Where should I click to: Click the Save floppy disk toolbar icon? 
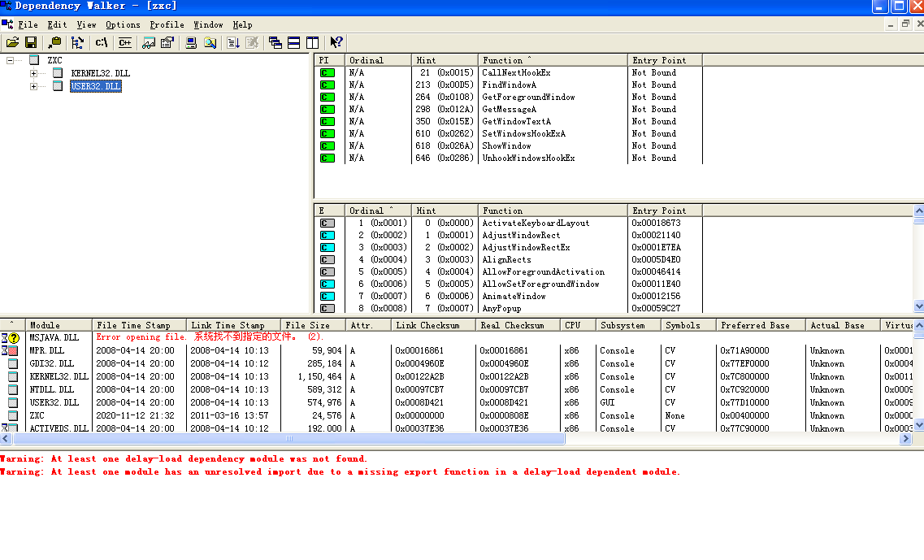pos(31,42)
